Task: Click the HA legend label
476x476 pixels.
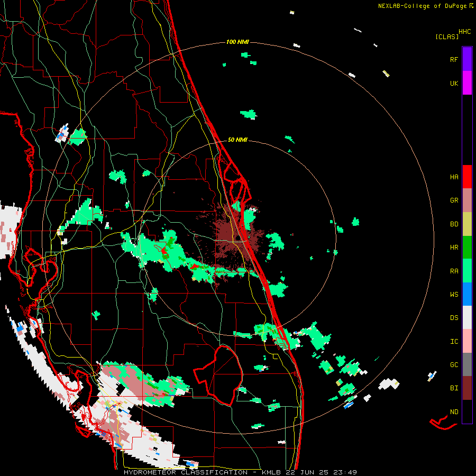Action: [x=454, y=177]
